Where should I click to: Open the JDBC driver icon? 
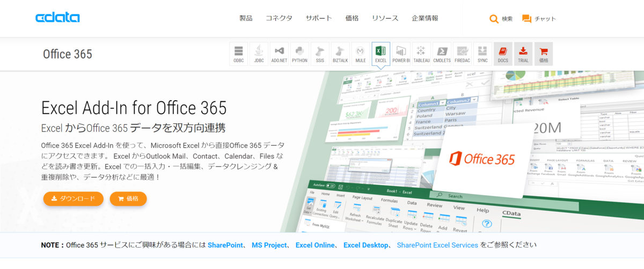pos(259,54)
